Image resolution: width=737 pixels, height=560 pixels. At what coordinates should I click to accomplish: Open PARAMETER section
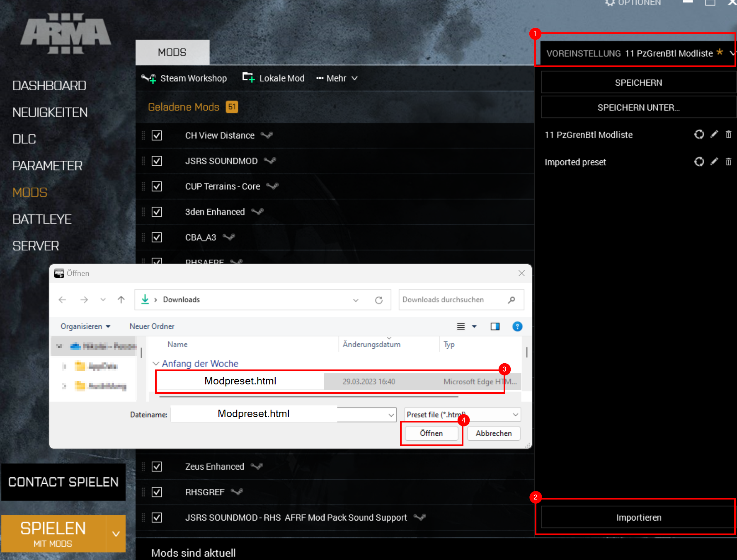[47, 166]
